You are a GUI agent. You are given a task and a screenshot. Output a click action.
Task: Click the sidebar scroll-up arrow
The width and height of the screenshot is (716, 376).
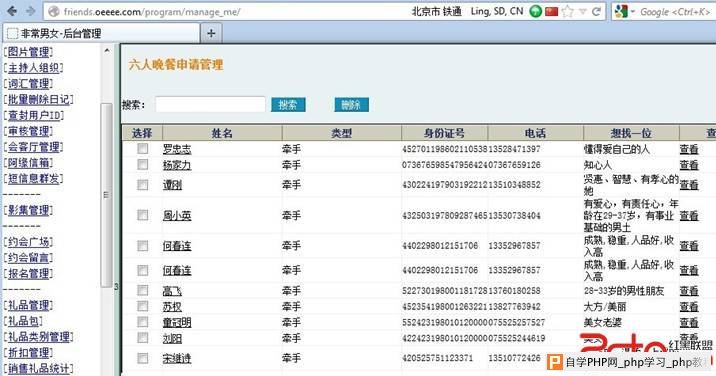point(107,50)
